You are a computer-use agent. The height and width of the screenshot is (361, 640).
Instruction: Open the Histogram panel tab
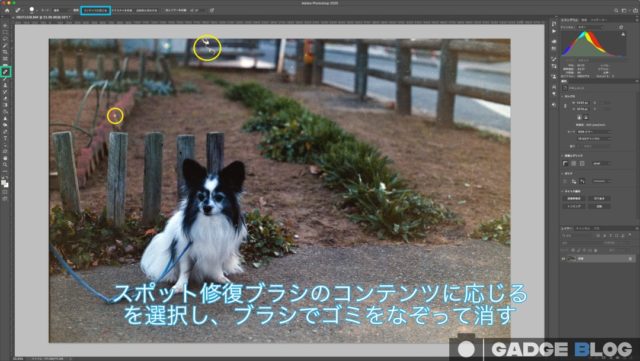click(569, 20)
